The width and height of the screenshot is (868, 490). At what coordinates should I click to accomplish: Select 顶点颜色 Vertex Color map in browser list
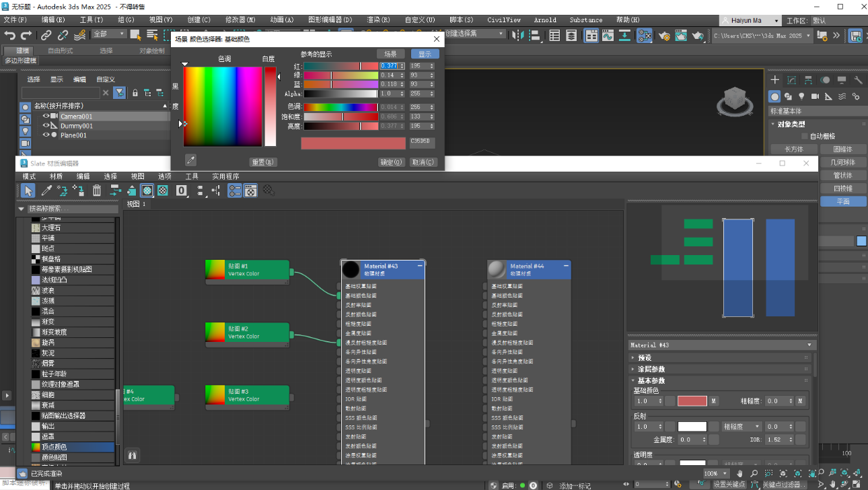pyautogui.click(x=73, y=447)
